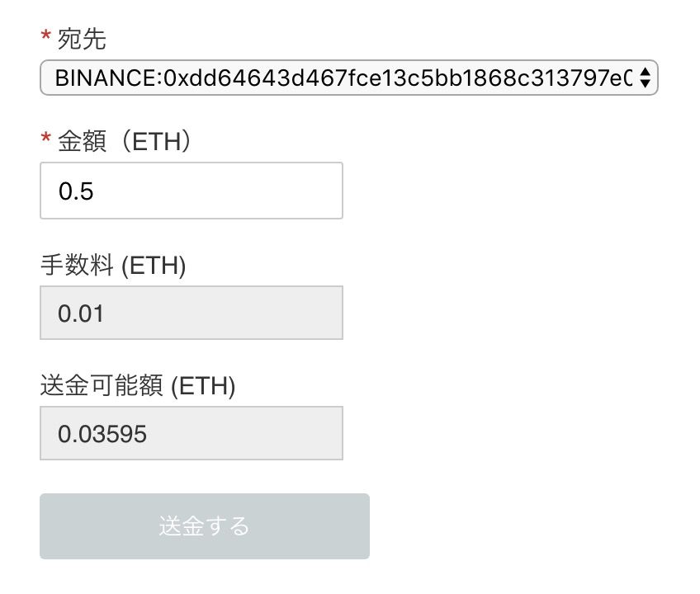Open the 宛先 destination dropdown

[348, 78]
